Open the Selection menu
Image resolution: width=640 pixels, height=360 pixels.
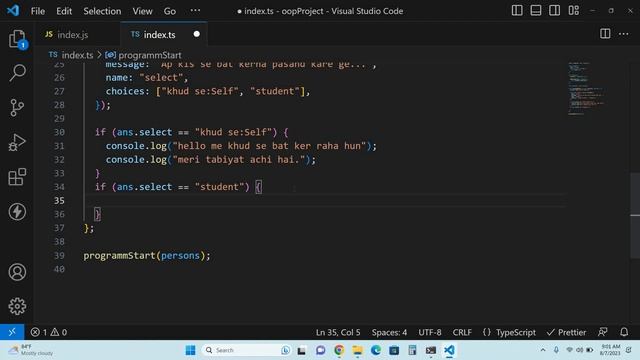(x=102, y=11)
